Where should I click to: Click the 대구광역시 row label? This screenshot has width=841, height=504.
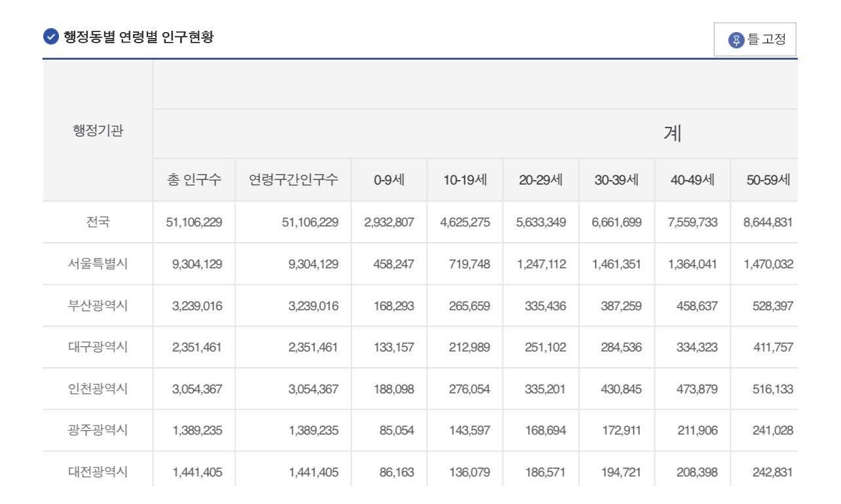[x=98, y=347]
